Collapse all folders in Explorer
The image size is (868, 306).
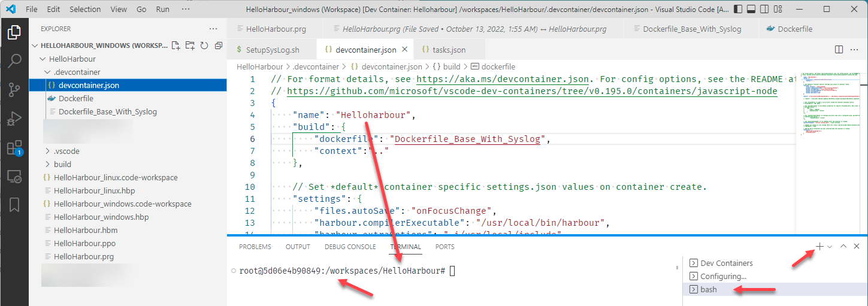(218, 46)
